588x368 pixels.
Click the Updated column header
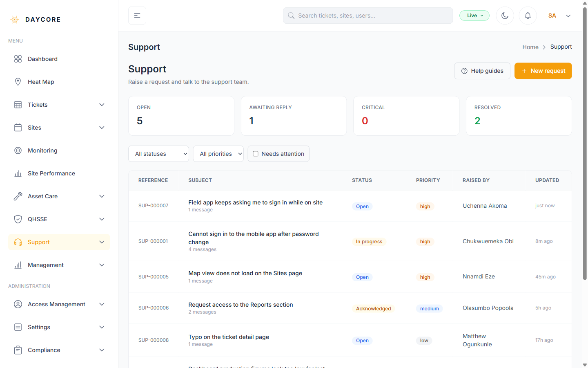tap(547, 180)
